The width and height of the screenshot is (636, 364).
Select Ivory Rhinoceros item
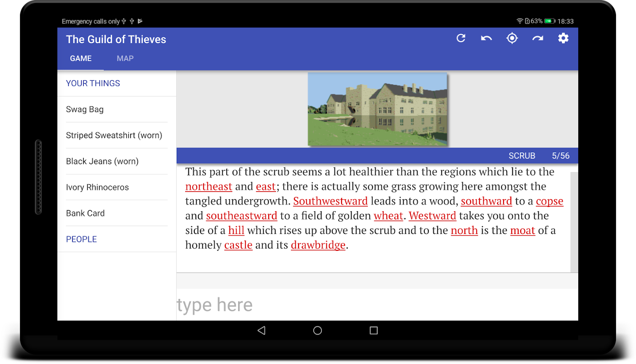pos(117,187)
